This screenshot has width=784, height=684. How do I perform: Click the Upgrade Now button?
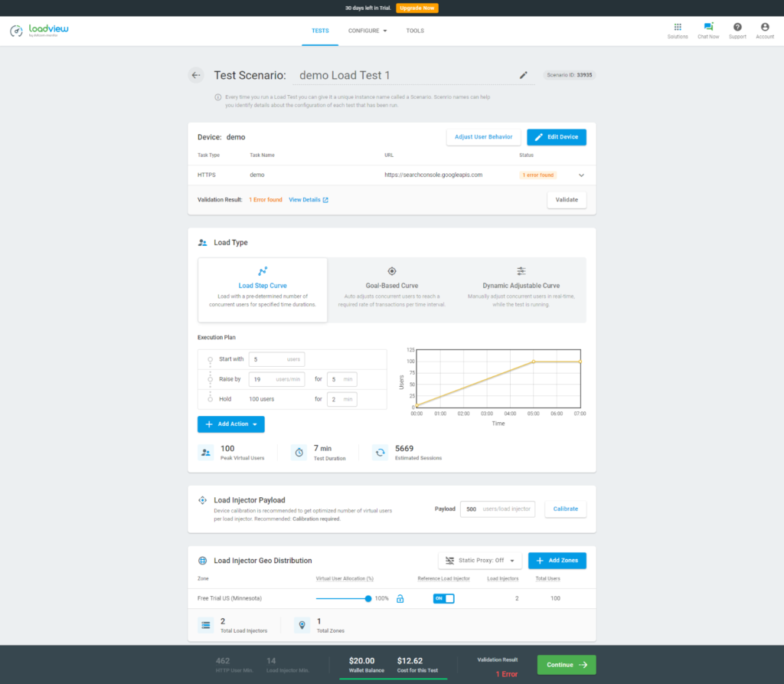point(417,8)
